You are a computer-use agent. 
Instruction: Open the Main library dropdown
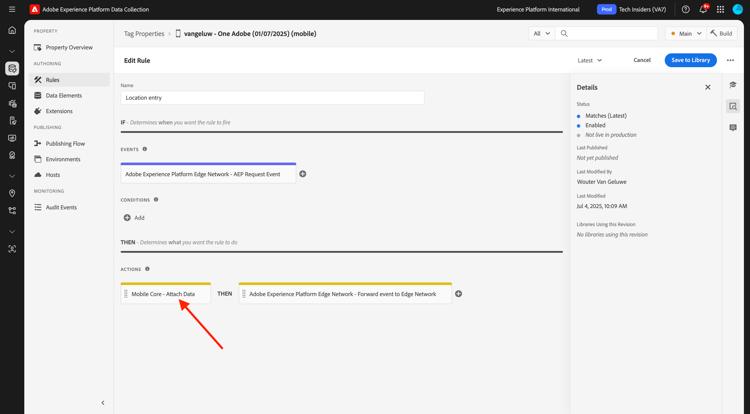(x=685, y=33)
